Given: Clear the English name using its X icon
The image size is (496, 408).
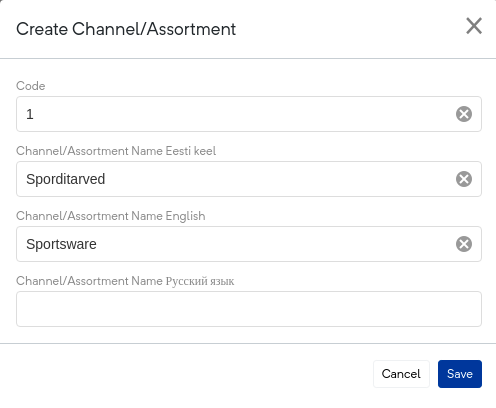Looking at the screenshot, I should [464, 244].
